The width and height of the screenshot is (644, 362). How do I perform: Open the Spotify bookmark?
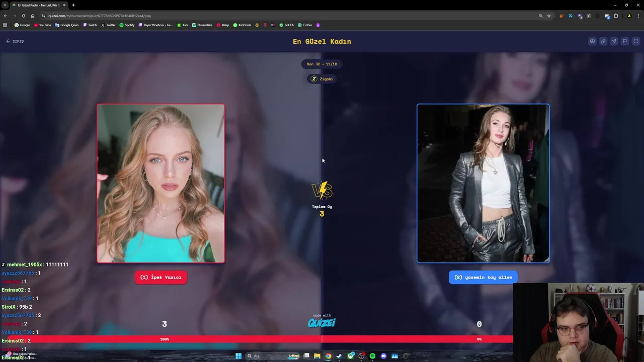pos(127,25)
